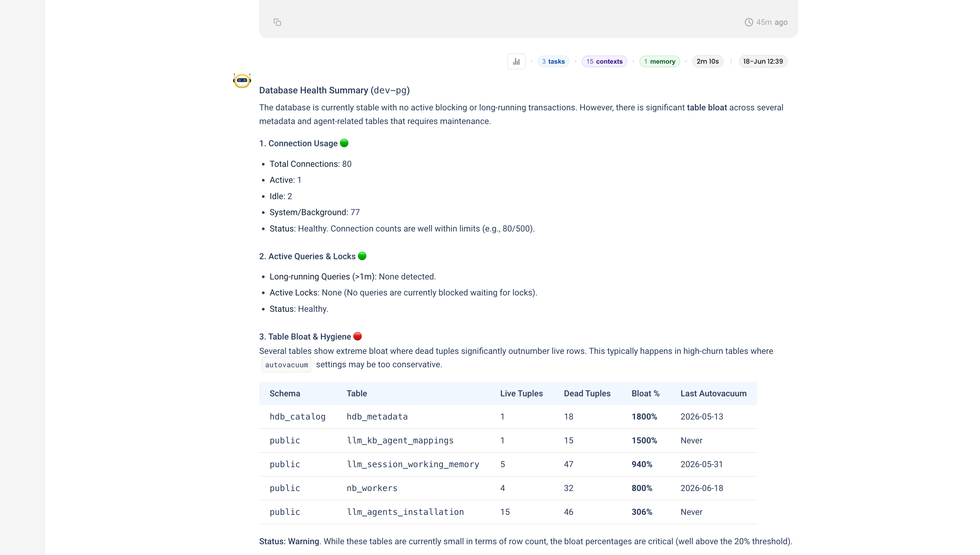Click the Last Autovacuum column header
The height and width of the screenshot is (555, 980).
(713, 393)
